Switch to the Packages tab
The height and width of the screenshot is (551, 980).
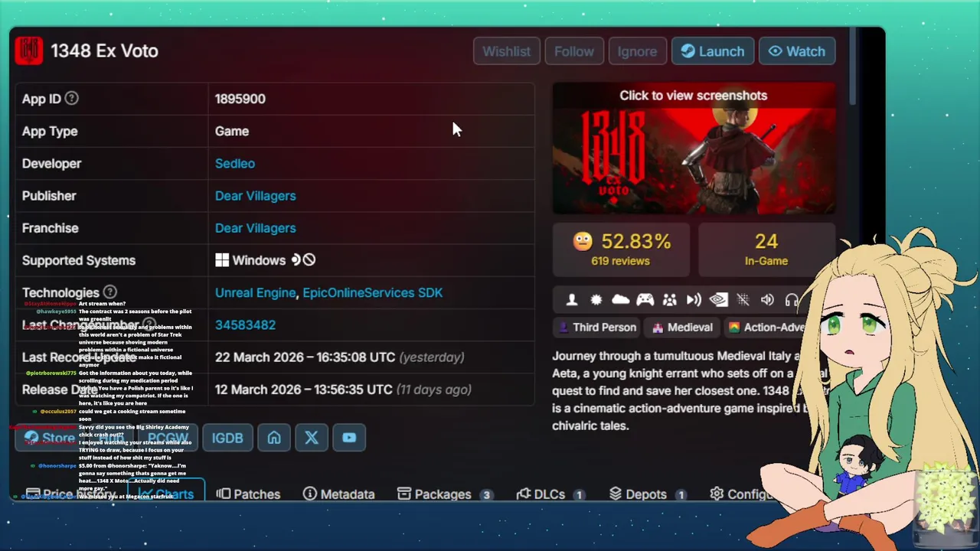point(445,494)
